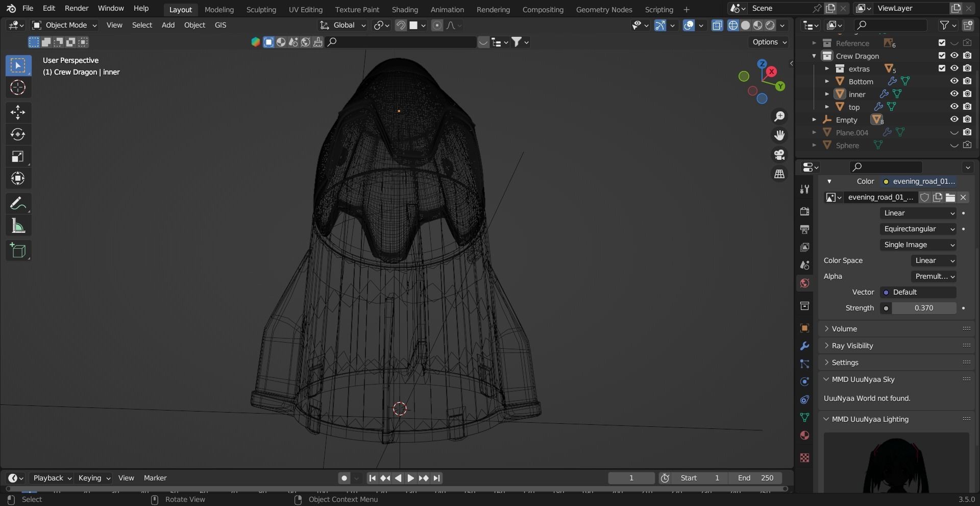Open the Object properties tab

point(805,328)
